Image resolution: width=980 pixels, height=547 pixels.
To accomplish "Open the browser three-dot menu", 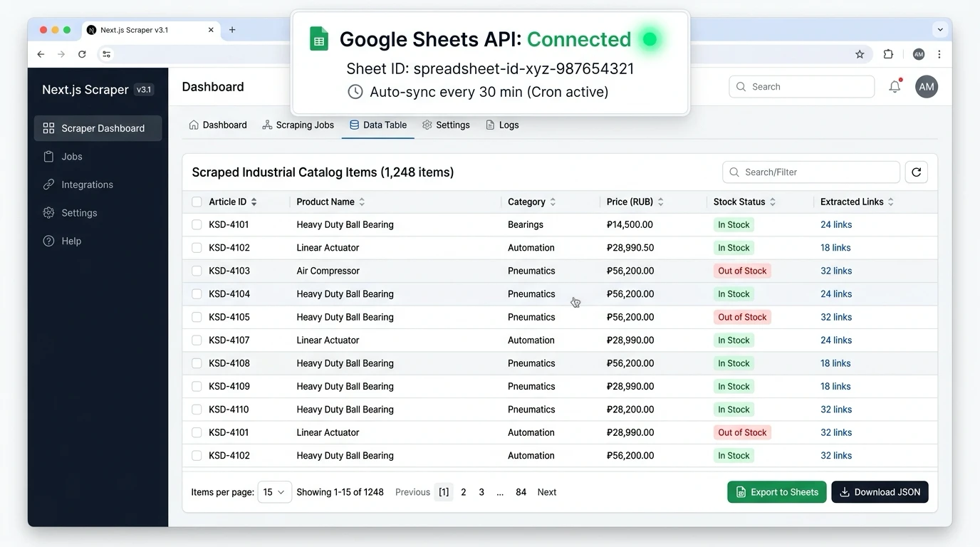I will (x=939, y=54).
